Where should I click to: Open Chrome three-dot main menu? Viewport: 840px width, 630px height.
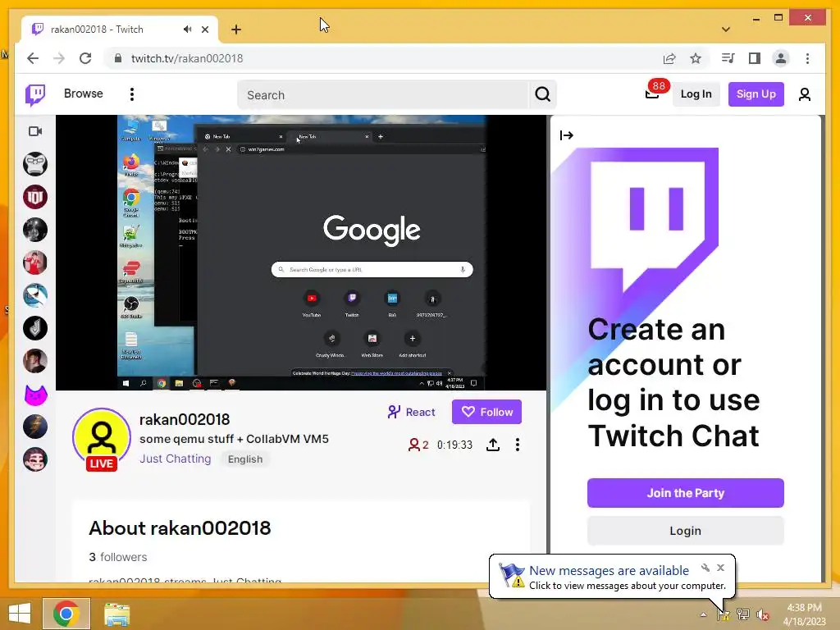(807, 58)
